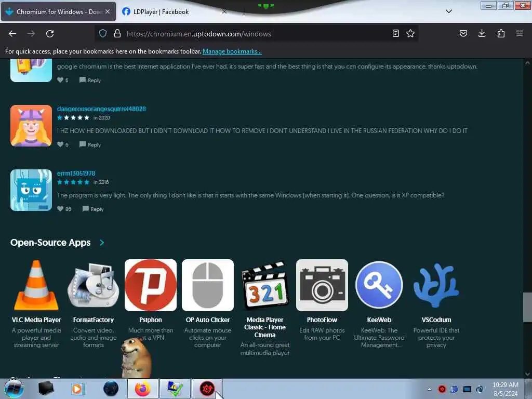Image resolution: width=532 pixels, height=399 pixels.
Task: Open Manage bookmarks link
Action: click(x=232, y=51)
